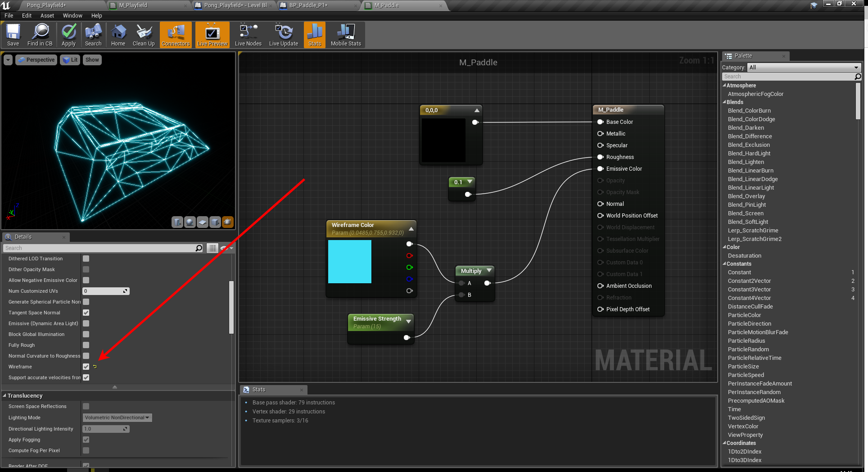Viewport: 868px width, 472px height.
Task: Click the Mobile Stats icon
Action: (x=346, y=35)
